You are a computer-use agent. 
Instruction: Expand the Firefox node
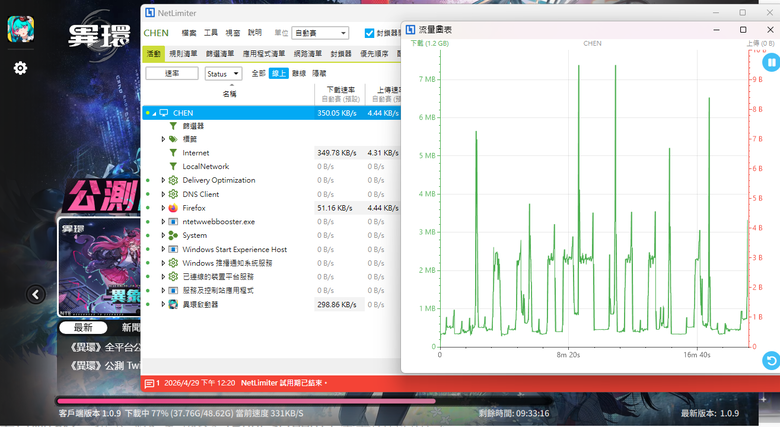point(163,208)
